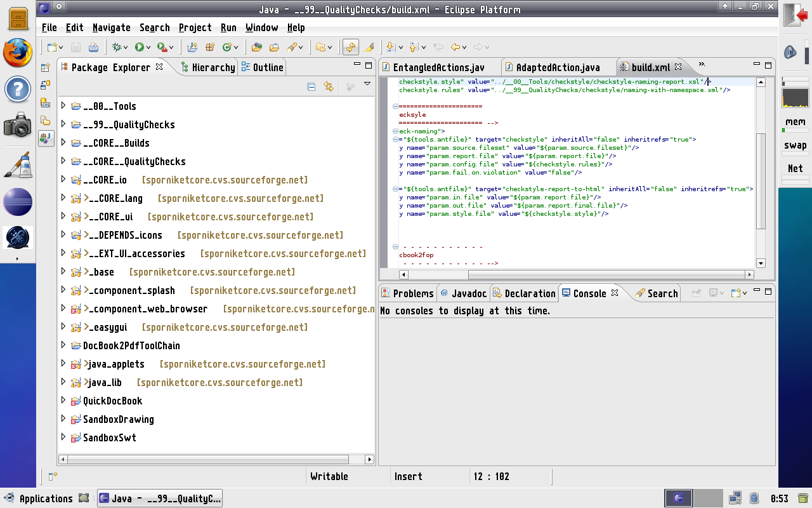The image size is (812, 508).
Task: Click the Search flashlight toolbar icon
Action: [x=292, y=47]
